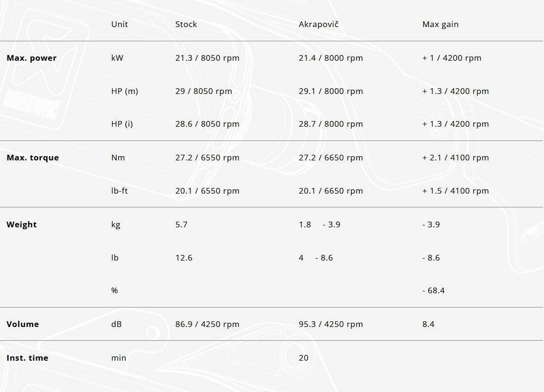Click the stock kW value 21.3 / 8050 rpm

[x=207, y=58]
